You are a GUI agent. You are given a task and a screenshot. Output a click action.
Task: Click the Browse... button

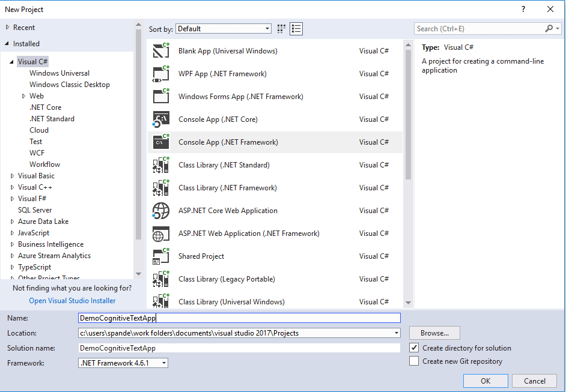click(x=434, y=333)
